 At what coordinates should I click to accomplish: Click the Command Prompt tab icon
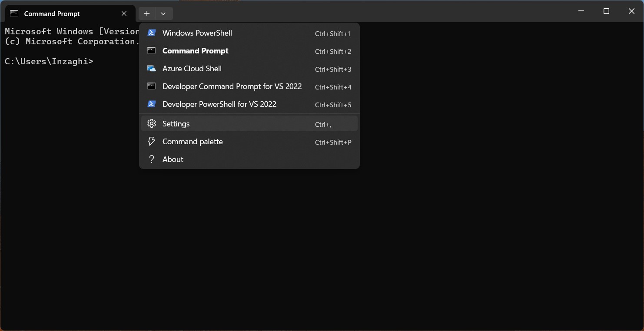click(14, 13)
